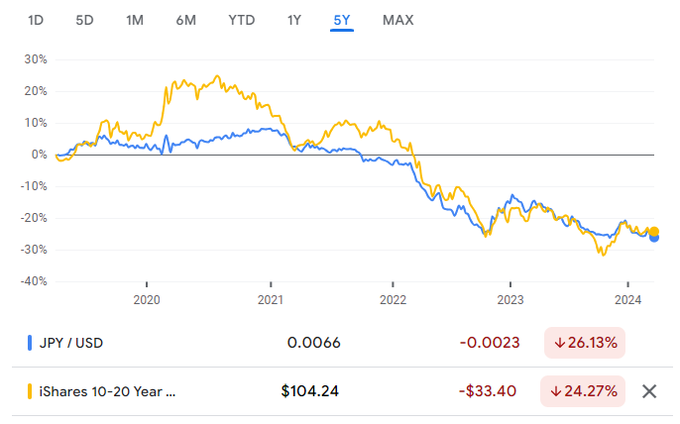Click the red 24.27% change badge
Viewport: 680px width, 424px height.
click(584, 391)
